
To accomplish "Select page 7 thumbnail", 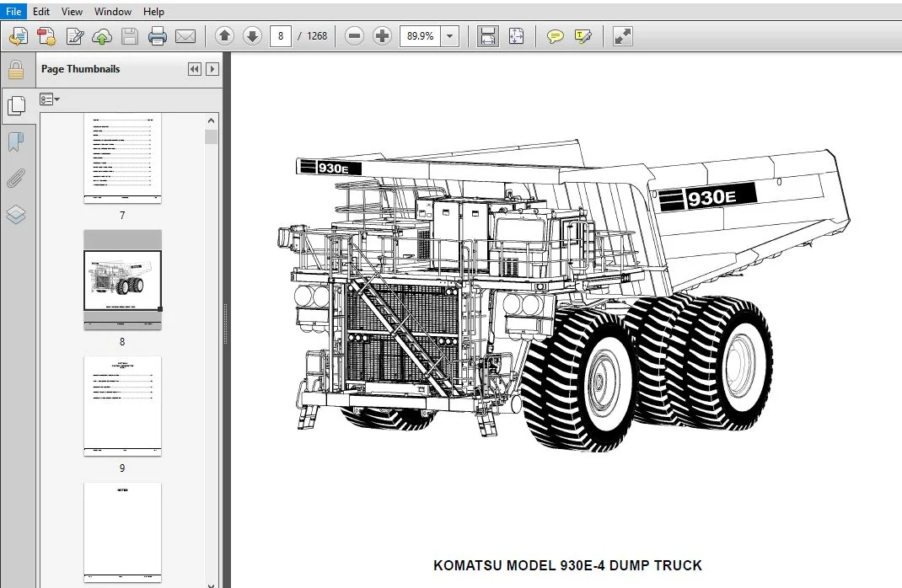I will pyautogui.click(x=122, y=158).
